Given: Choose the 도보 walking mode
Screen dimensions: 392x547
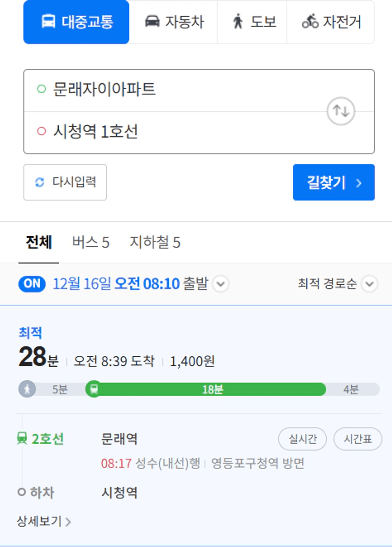Looking at the screenshot, I should coord(252,22).
